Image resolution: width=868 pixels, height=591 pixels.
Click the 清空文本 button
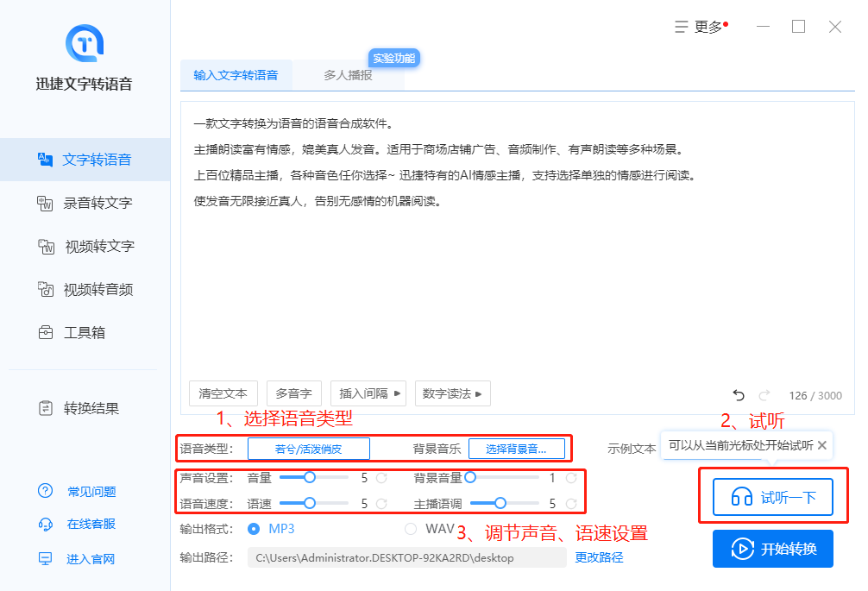click(x=223, y=393)
